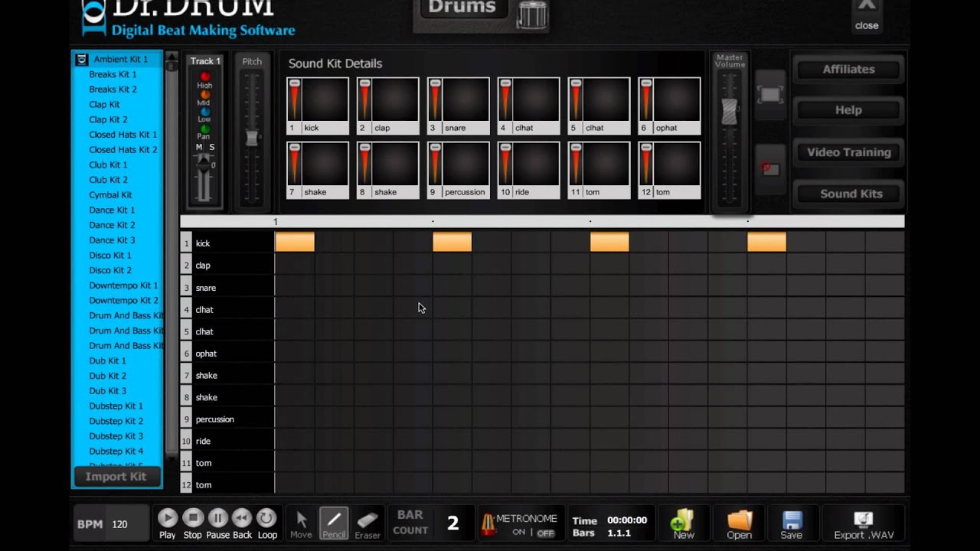The height and width of the screenshot is (551, 980).
Task: Turn the metronome ON
Action: 519,533
